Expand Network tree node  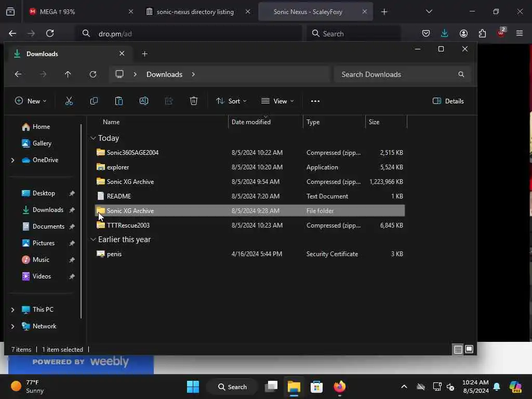pos(13,326)
